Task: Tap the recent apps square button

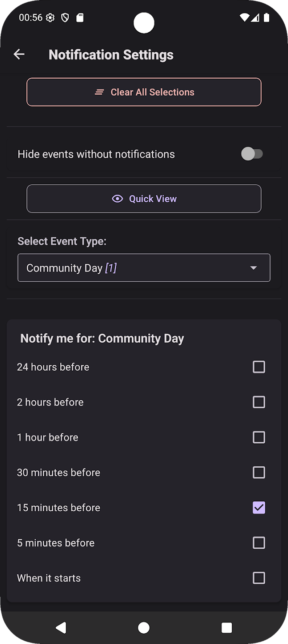Action: [227, 627]
